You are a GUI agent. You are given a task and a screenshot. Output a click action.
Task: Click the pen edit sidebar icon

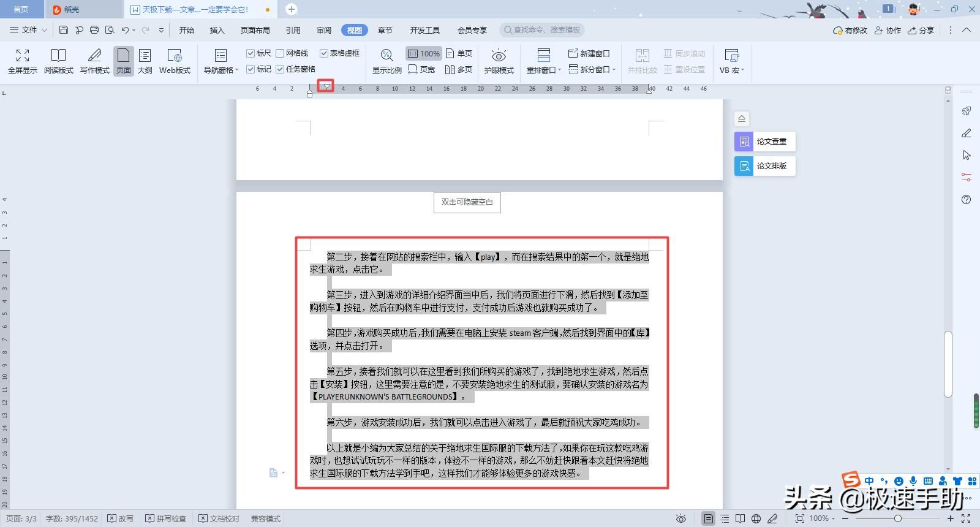pyautogui.click(x=966, y=133)
